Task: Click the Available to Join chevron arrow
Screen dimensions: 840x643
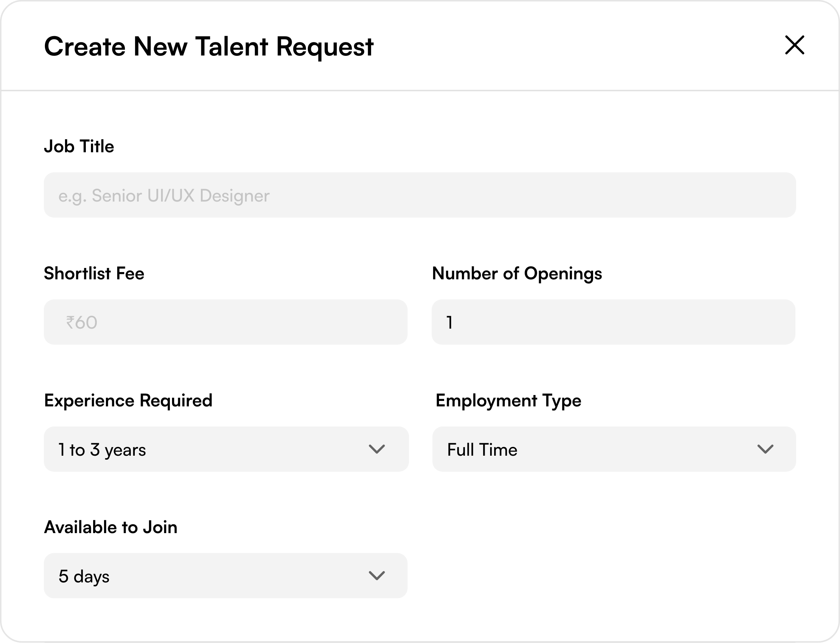Action: (x=376, y=576)
